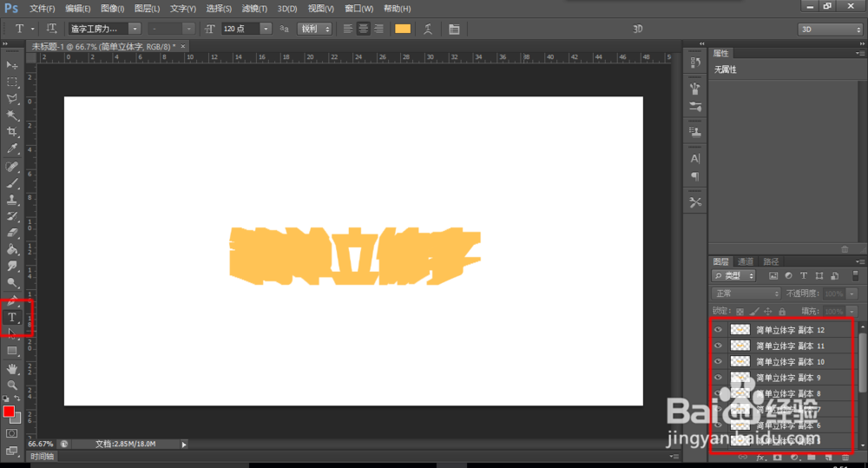Select the Crop tool
The width and height of the screenshot is (868, 468).
tap(11, 132)
